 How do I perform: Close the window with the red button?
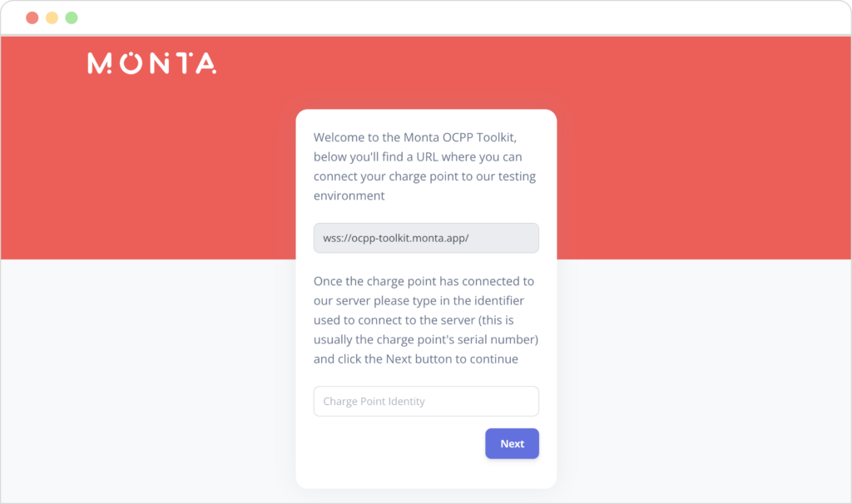32,18
